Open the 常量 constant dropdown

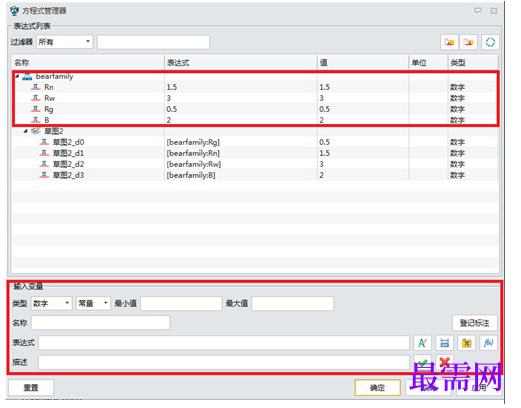coord(93,303)
